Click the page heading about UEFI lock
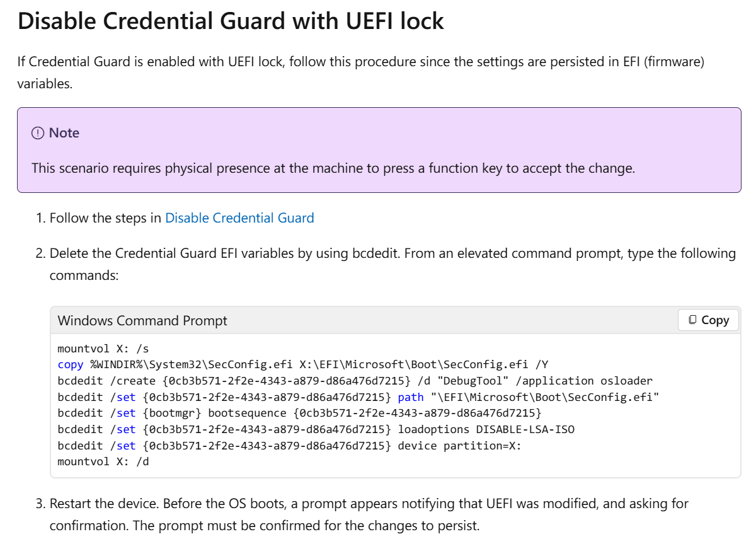Viewport: 756px width, 539px height. 231,21
